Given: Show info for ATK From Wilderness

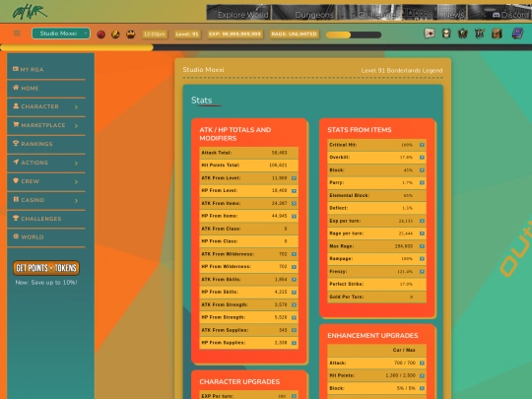Looking at the screenshot, I should (294, 254).
